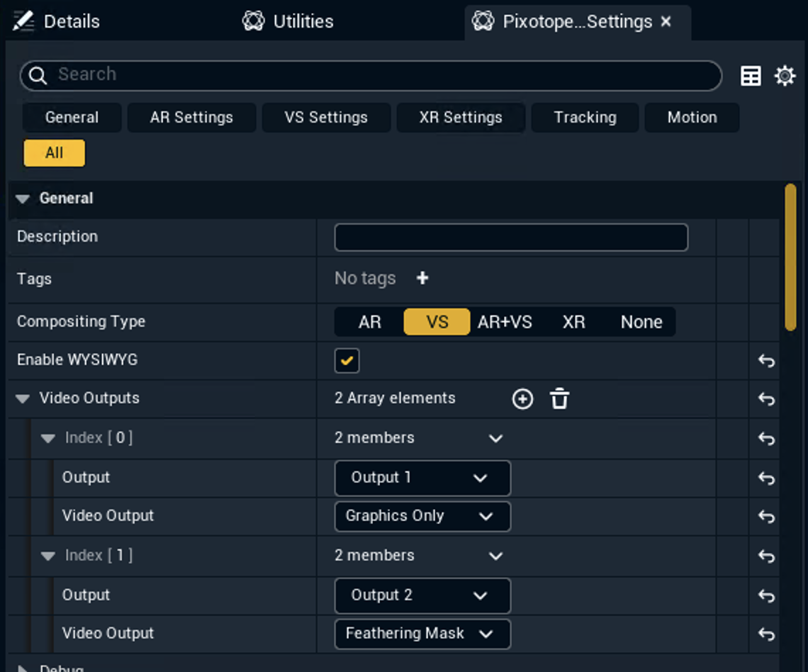
Task: Click the 'No tags' text
Action: point(365,279)
